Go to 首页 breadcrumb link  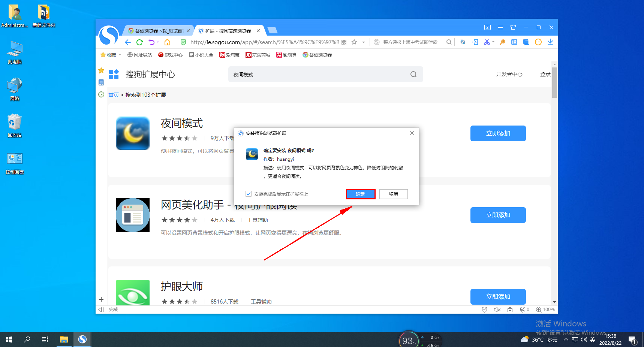point(114,95)
